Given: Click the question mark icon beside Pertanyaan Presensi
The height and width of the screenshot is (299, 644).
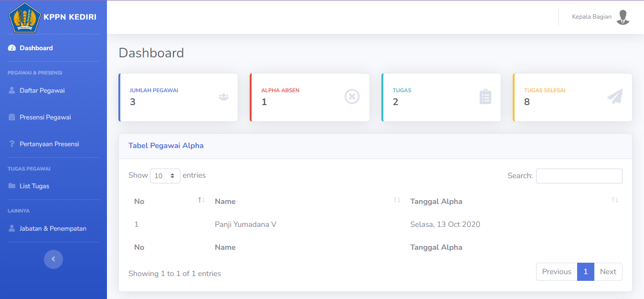Looking at the screenshot, I should [12, 144].
